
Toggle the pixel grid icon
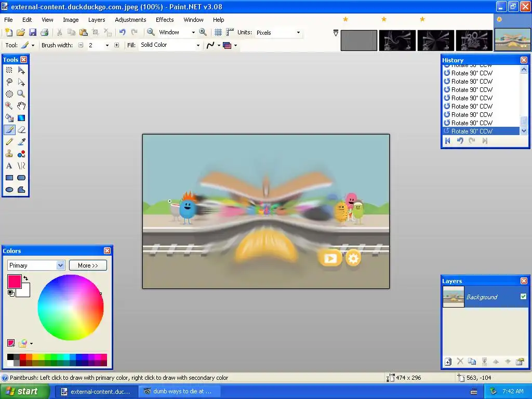tap(218, 32)
